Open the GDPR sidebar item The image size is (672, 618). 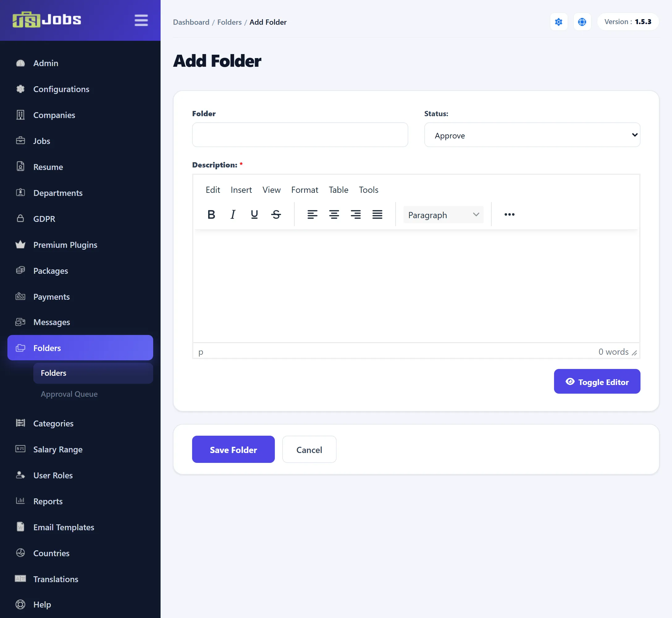point(80,219)
